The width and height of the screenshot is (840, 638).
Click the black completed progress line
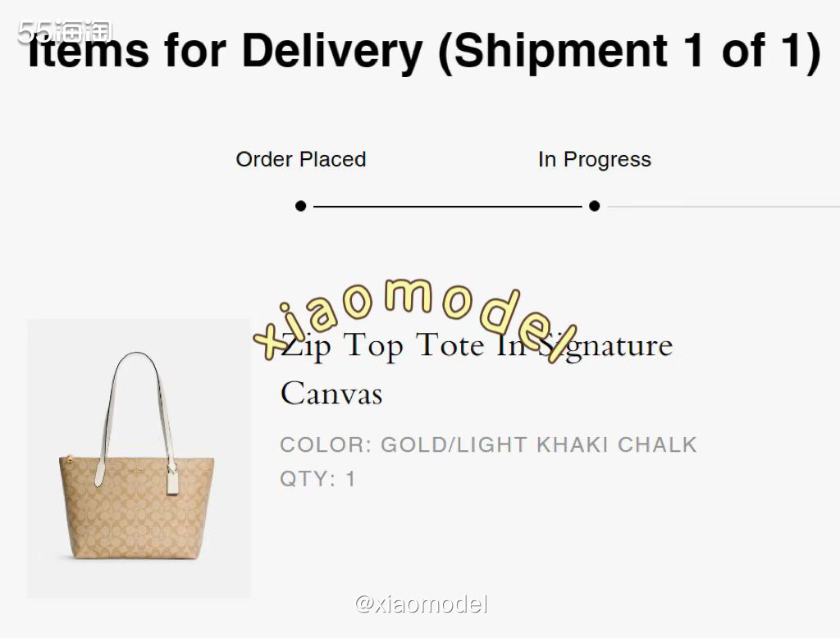click(x=447, y=207)
